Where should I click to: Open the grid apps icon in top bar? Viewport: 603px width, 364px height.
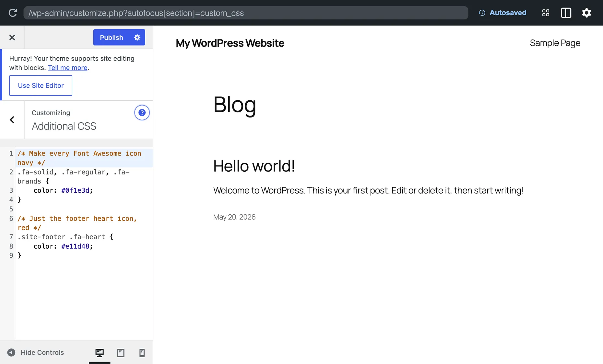546,13
